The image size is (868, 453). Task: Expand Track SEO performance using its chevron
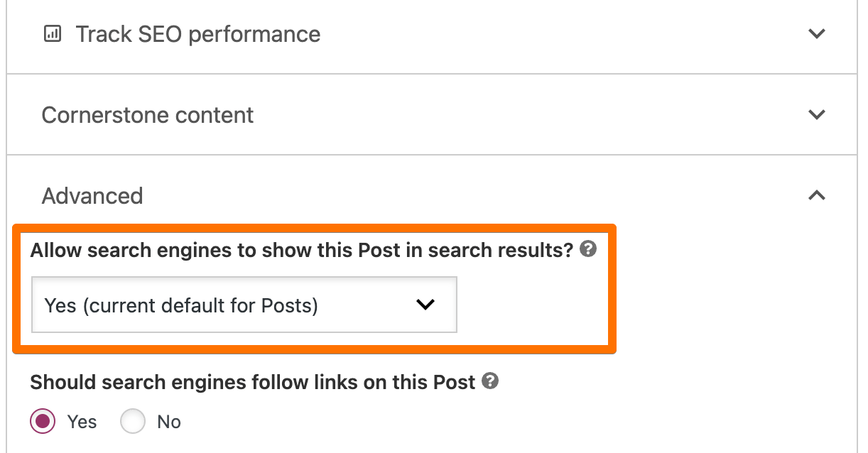pos(817,33)
